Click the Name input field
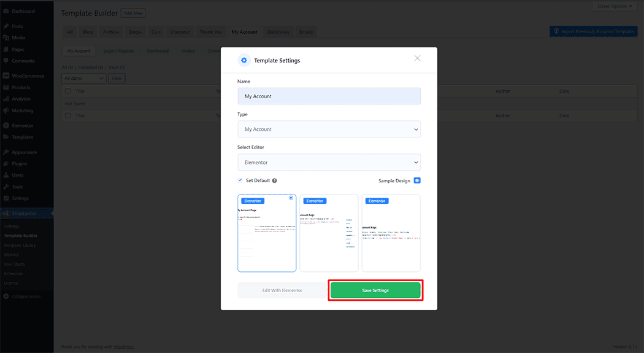Image resolution: width=644 pixels, height=353 pixels. (329, 96)
